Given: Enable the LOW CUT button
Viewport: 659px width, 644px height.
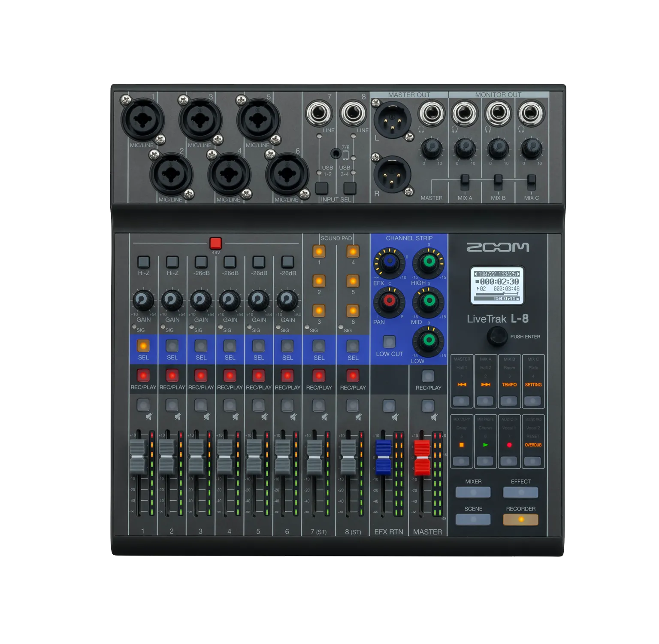Looking at the screenshot, I should coord(389,342).
